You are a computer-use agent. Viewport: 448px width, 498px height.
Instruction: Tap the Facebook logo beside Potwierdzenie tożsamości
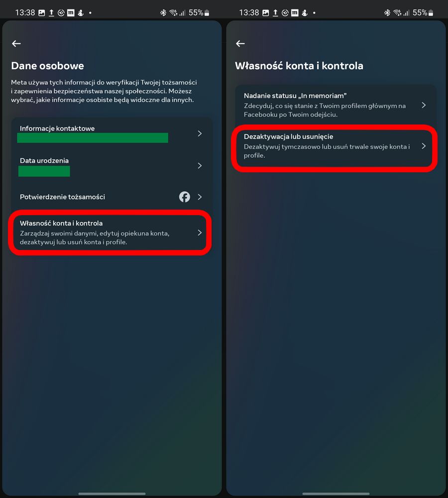point(185,197)
